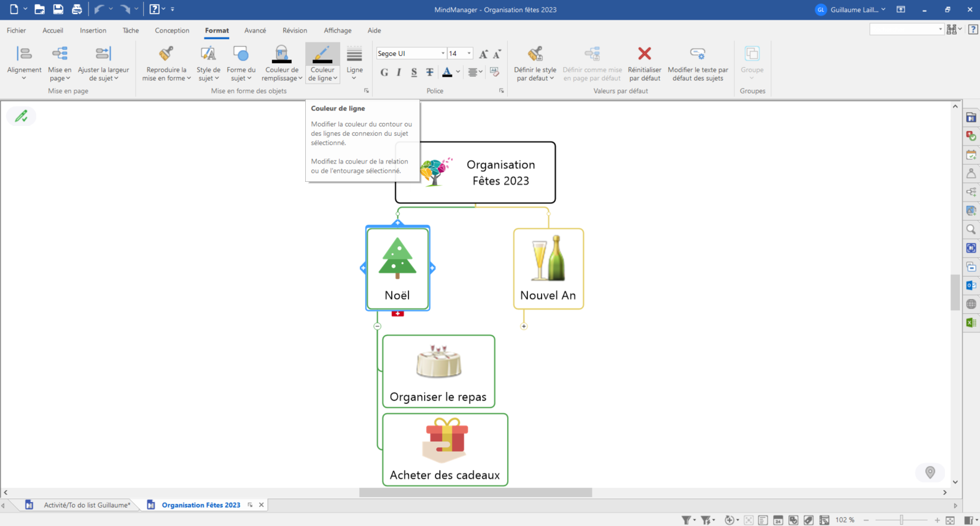
Task: Toggle italic (I) formatting
Action: click(399, 73)
